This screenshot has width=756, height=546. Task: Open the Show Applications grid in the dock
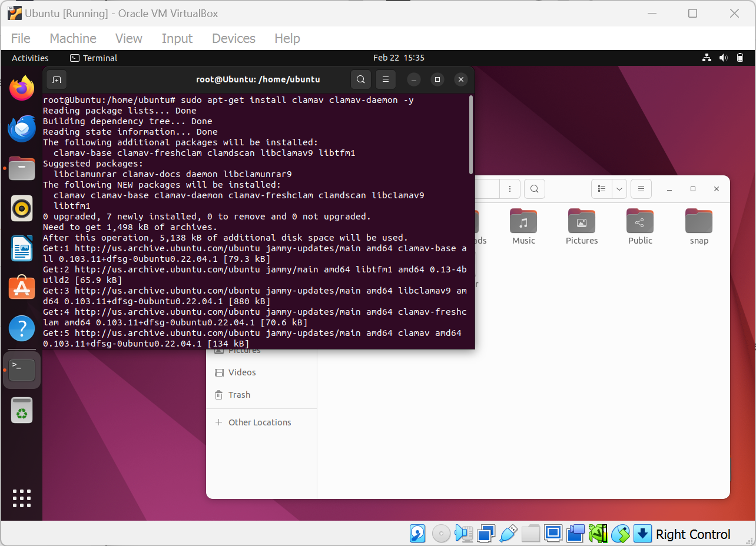(x=22, y=498)
